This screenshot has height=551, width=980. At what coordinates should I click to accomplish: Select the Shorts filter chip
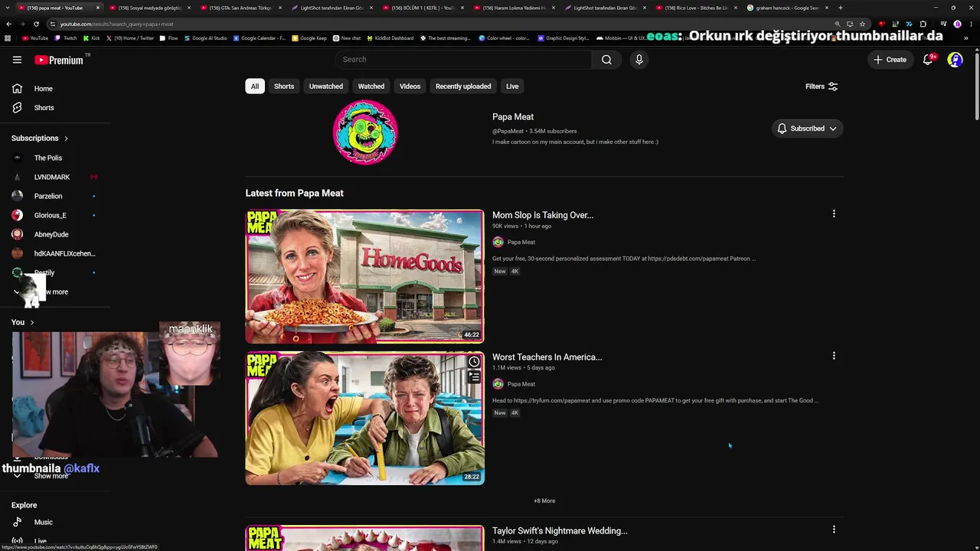tap(284, 86)
